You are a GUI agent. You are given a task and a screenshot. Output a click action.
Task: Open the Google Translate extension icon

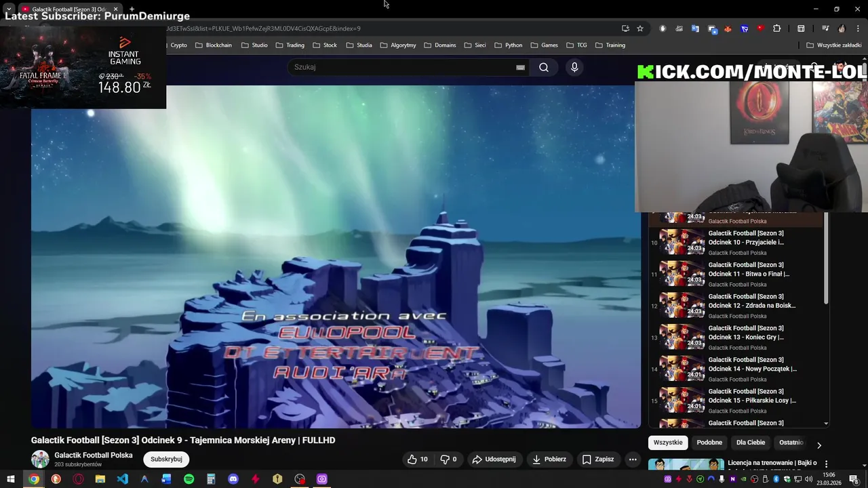(695, 28)
